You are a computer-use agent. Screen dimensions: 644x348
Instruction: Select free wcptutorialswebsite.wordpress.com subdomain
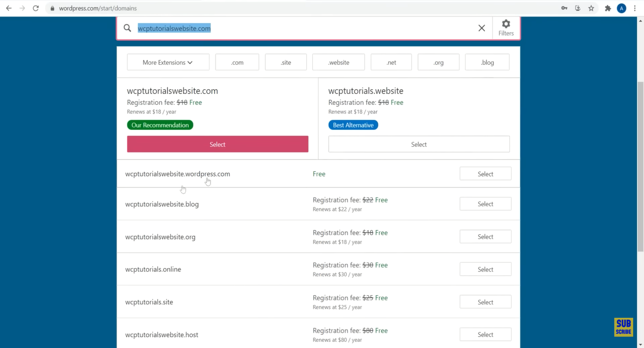(x=485, y=174)
